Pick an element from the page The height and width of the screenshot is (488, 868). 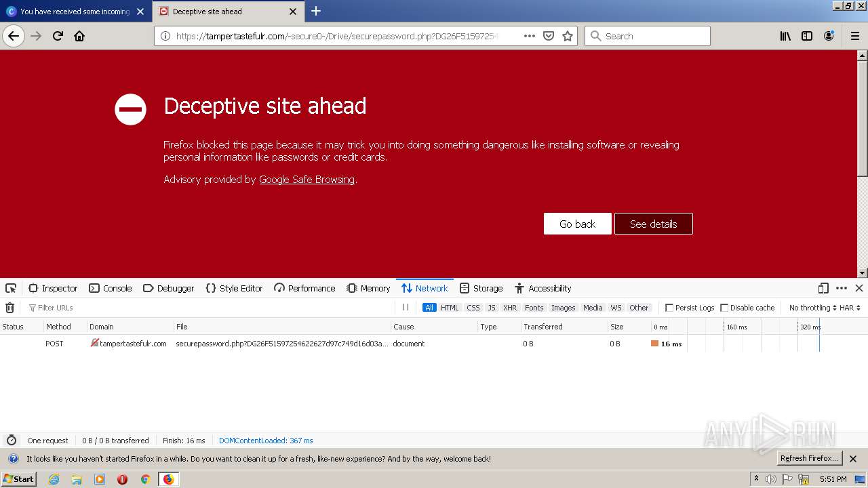[11, 288]
